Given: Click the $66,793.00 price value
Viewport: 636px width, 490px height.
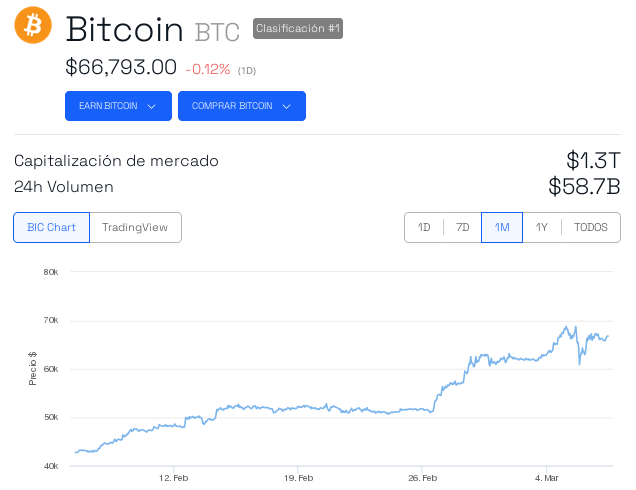Looking at the screenshot, I should pos(121,68).
